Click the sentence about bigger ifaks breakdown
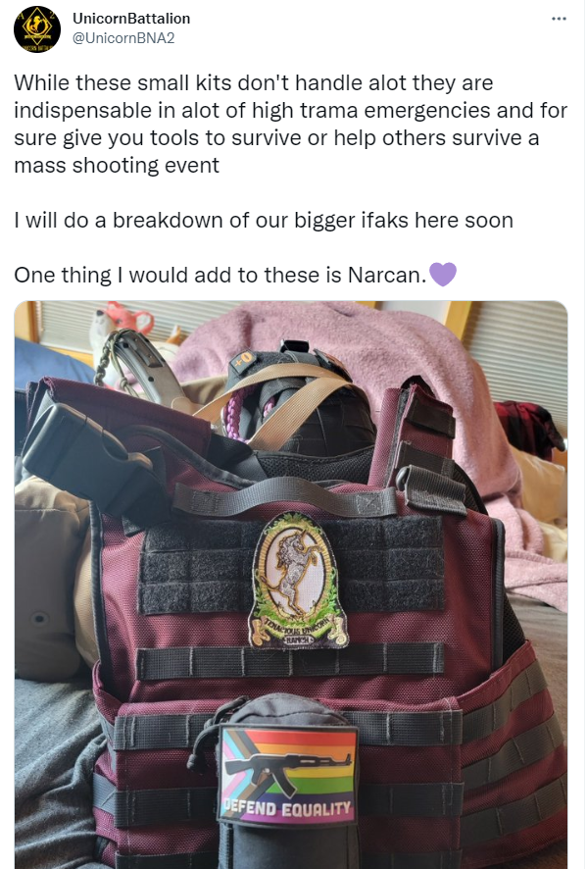588x869 pixels. (264, 220)
